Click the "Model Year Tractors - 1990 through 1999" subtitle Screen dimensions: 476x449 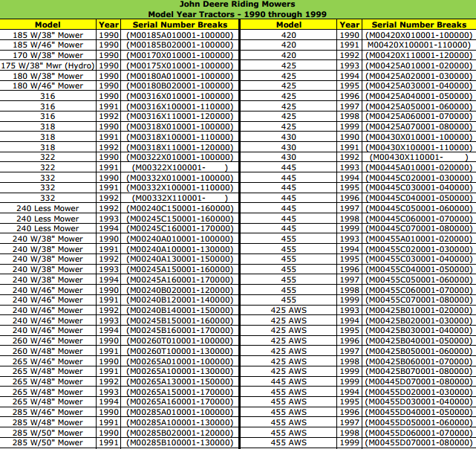238,14
